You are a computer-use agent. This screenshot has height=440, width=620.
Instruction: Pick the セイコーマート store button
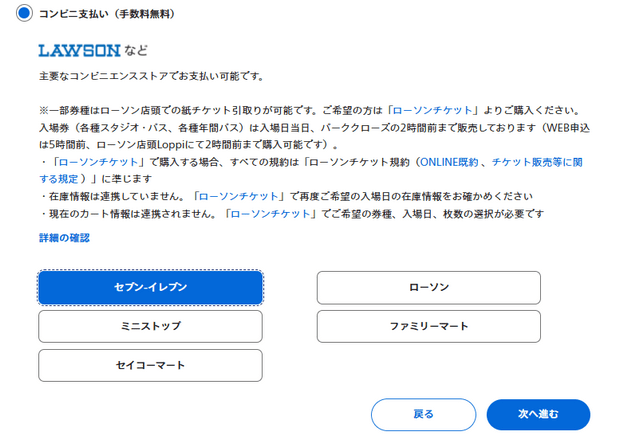click(150, 365)
